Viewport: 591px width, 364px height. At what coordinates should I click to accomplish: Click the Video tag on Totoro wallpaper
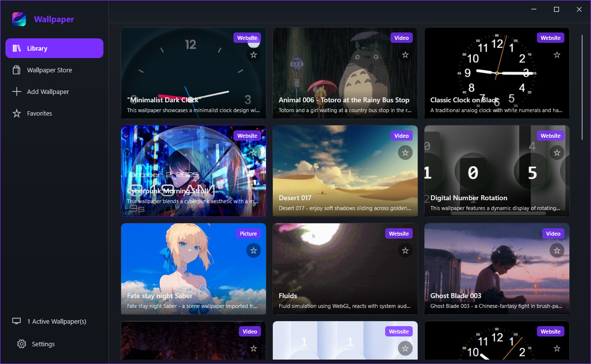(x=402, y=38)
